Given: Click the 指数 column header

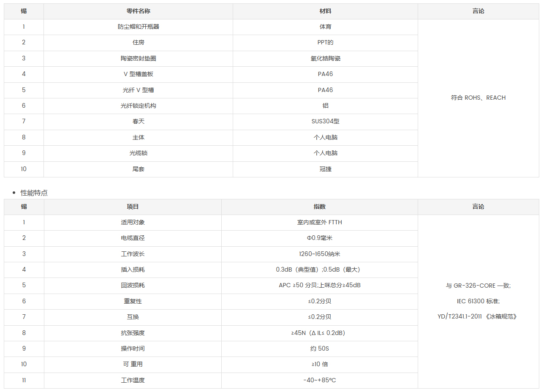Looking at the screenshot, I should (x=320, y=207).
